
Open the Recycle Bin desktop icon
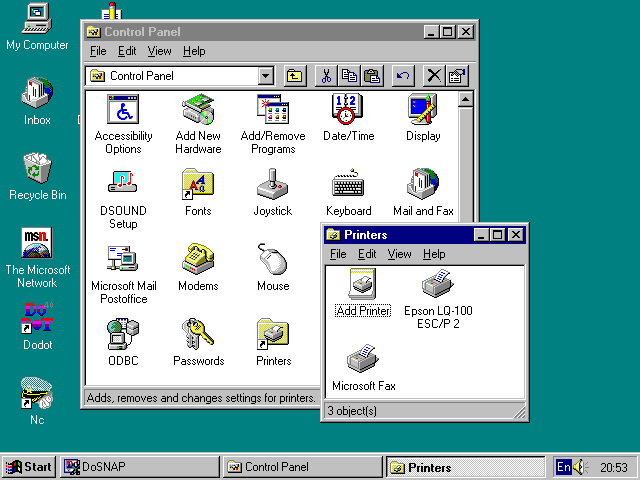click(x=37, y=168)
